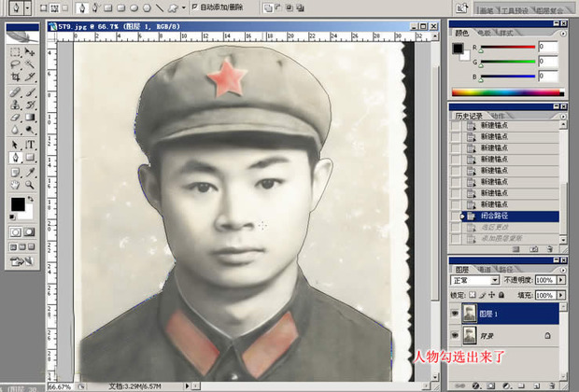This screenshot has height=392, width=579.
Task: Choose the Crop tool
Action: point(16,78)
